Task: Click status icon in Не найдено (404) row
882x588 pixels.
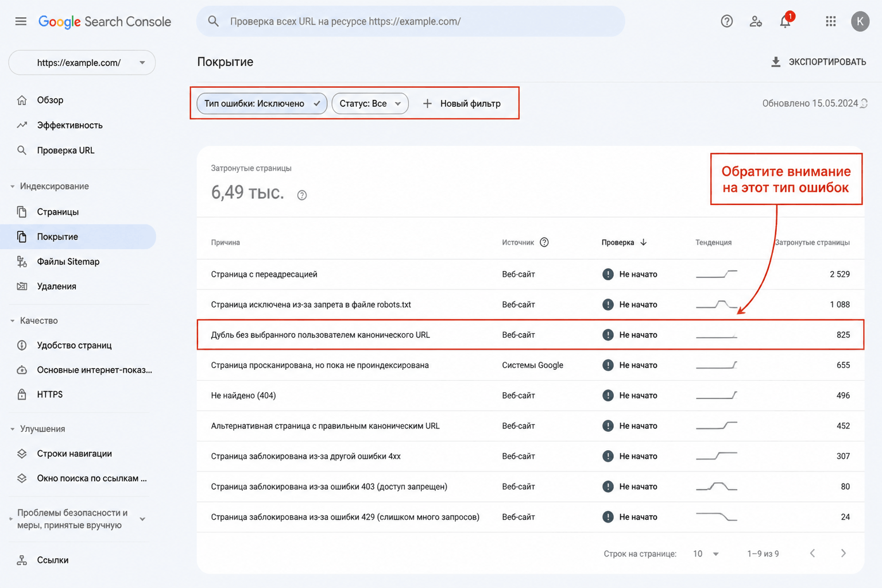Action: point(608,396)
